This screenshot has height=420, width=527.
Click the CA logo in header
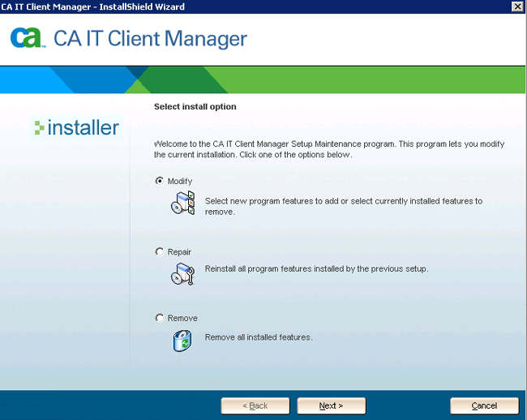pos(27,37)
